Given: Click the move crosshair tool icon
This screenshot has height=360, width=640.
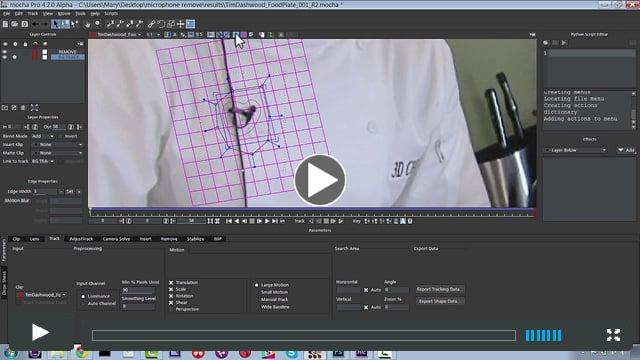Looking at the screenshot, I should [180, 24].
